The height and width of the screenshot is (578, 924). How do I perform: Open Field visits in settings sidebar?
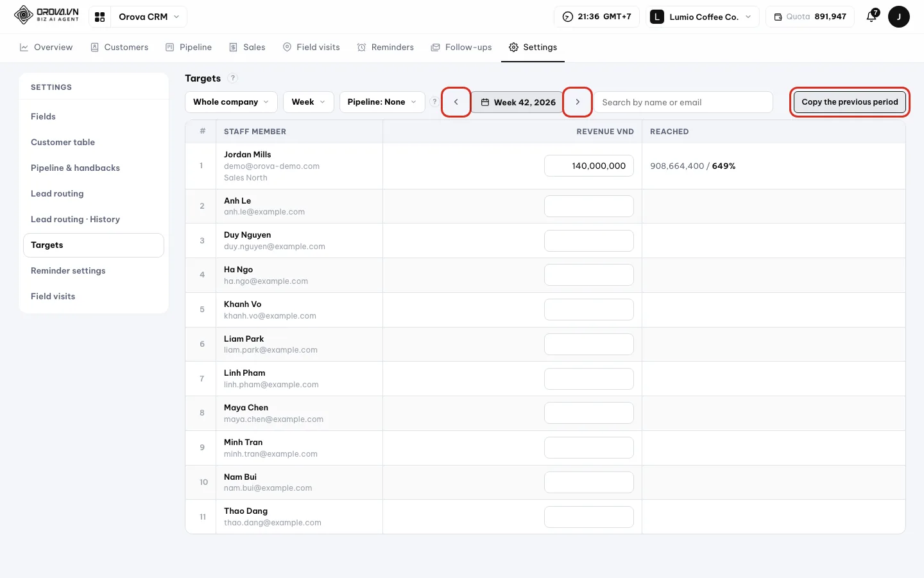[94, 296]
